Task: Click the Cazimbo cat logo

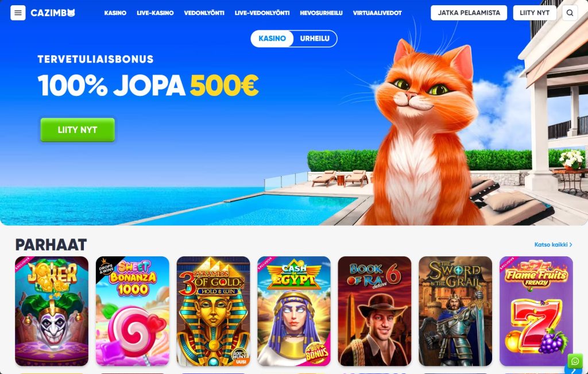Action: [53, 13]
